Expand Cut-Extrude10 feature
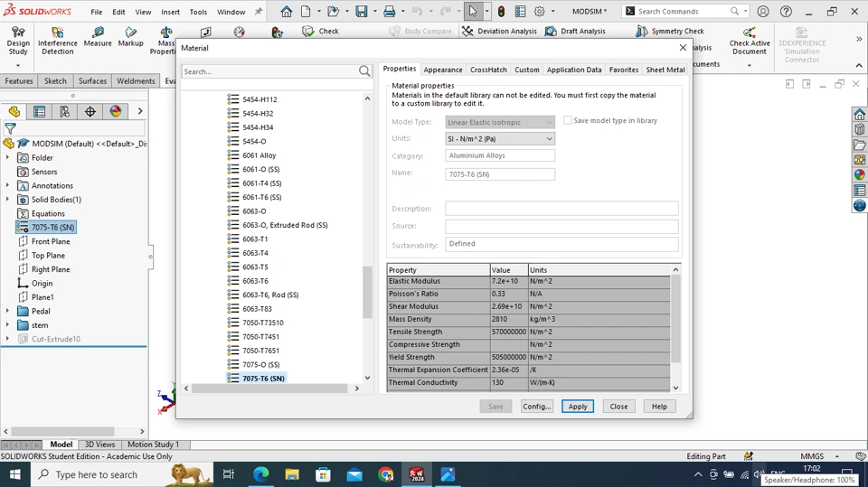 (x=8, y=339)
